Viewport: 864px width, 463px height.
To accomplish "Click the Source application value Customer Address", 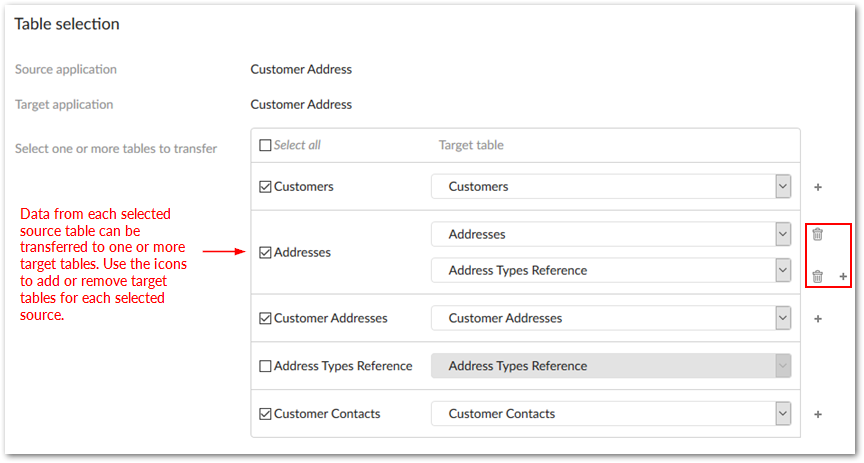I will 301,70.
